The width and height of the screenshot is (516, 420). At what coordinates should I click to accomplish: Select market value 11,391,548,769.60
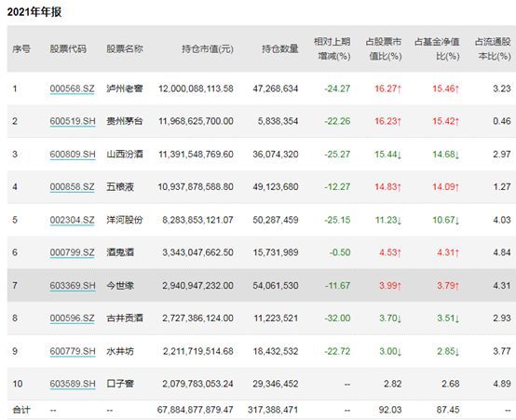pos(196,154)
